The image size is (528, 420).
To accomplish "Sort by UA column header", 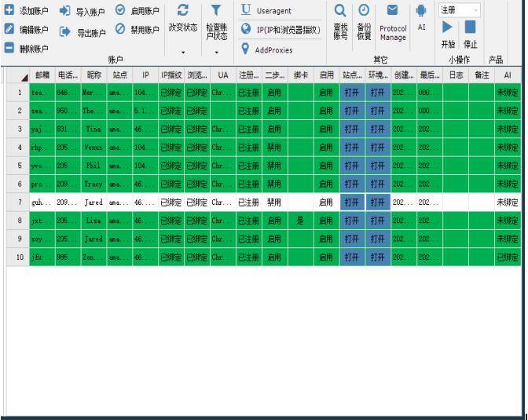I will [x=223, y=75].
